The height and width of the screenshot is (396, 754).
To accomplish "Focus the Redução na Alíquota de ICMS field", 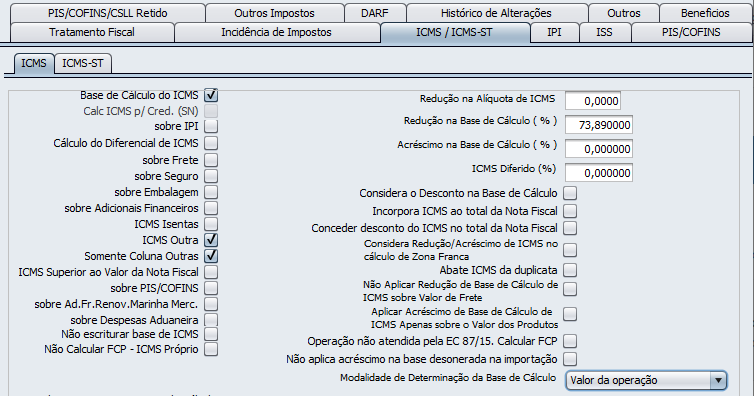I will click(x=593, y=101).
